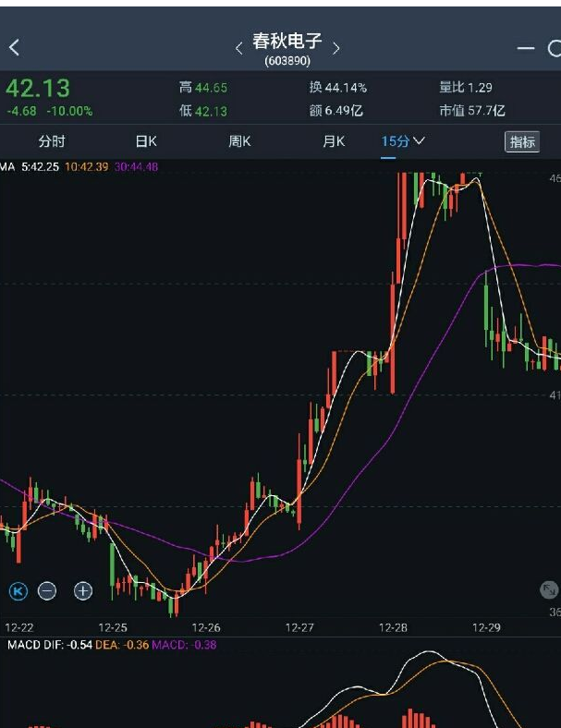The height and width of the screenshot is (728, 561).
Task: Go to next stock with right chevron
Action: pos(336,48)
